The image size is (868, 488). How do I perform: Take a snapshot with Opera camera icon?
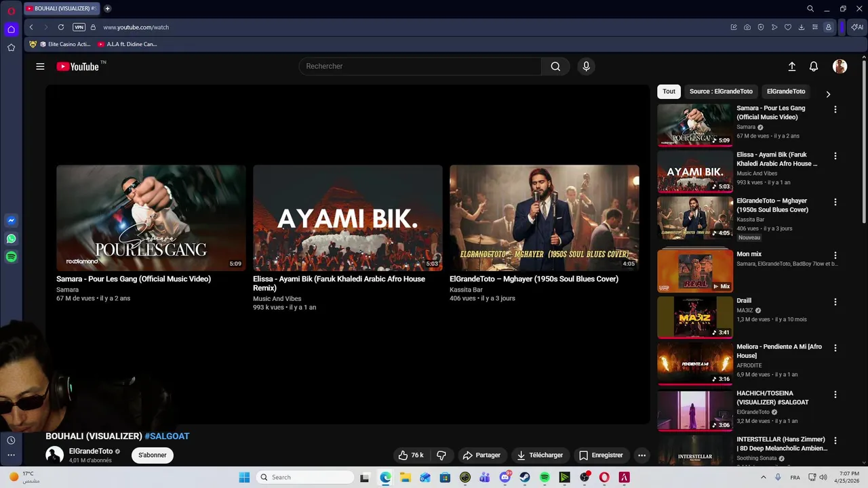point(747,27)
